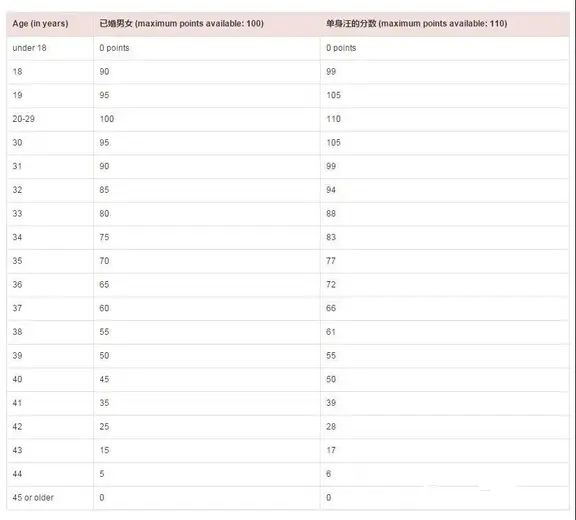Click the 110 points value for age 20-29
The height and width of the screenshot is (520, 576).
(334, 119)
